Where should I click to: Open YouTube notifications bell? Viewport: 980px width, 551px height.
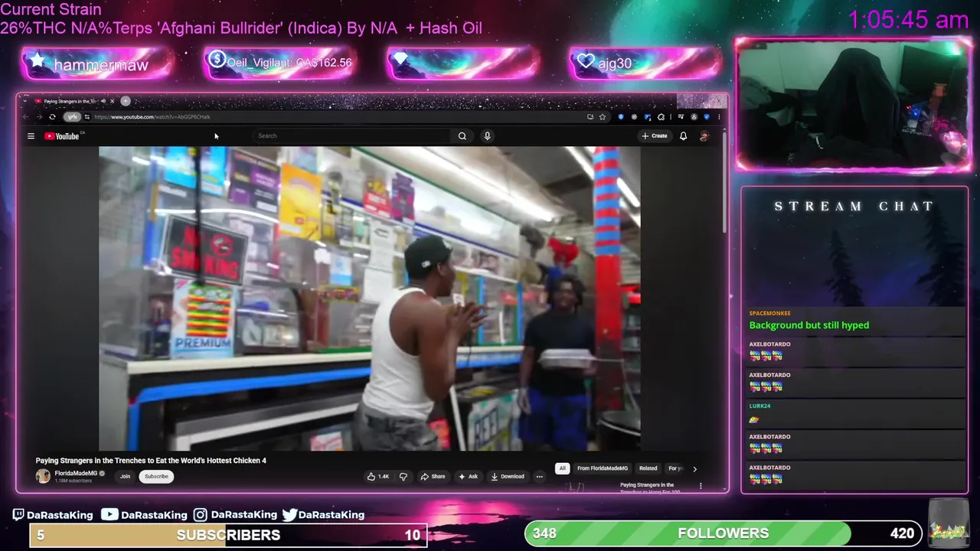pyautogui.click(x=683, y=136)
